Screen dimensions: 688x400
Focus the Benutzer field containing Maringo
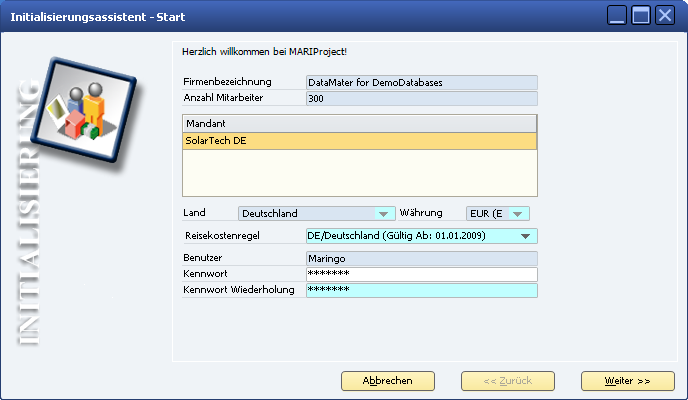pos(421,258)
